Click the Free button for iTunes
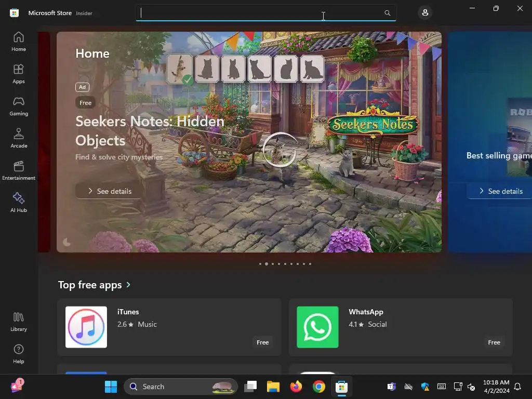The height and width of the screenshot is (399, 532). (262, 342)
